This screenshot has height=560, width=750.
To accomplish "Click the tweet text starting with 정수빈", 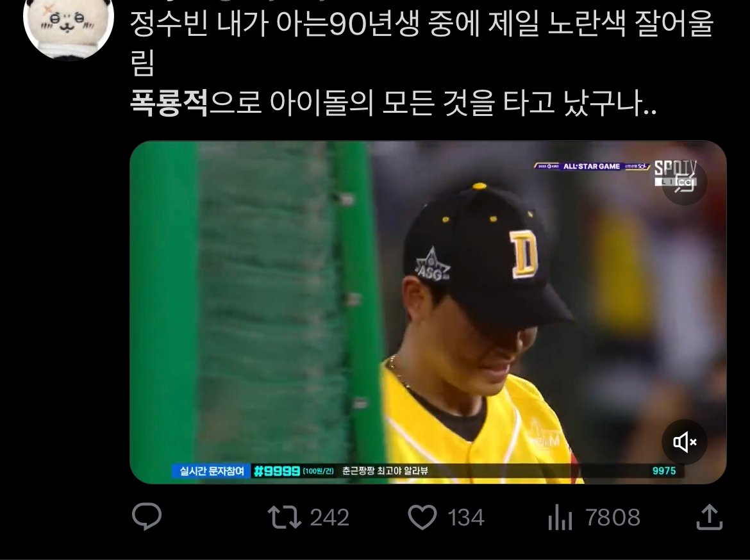I will pos(422,43).
